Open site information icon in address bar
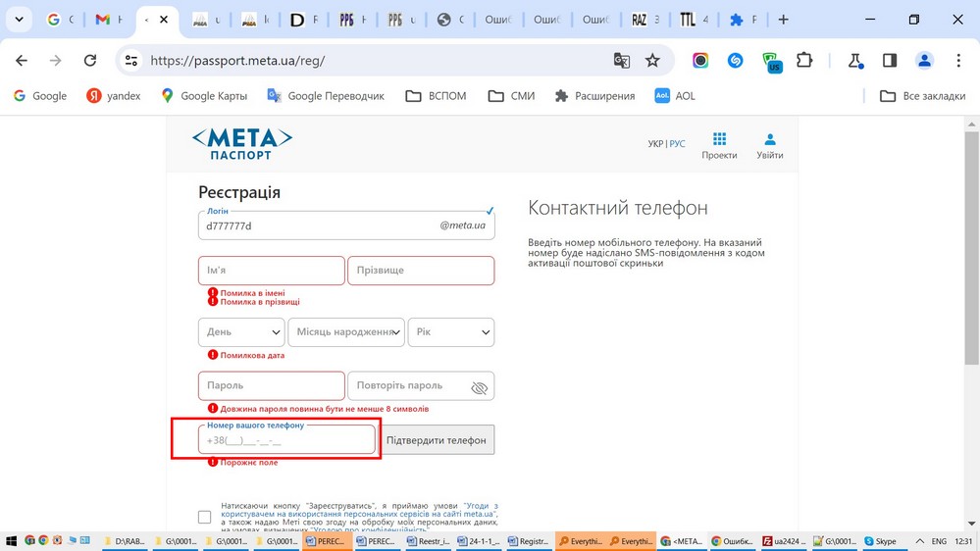Image resolution: width=980 pixels, height=551 pixels. 131,61
